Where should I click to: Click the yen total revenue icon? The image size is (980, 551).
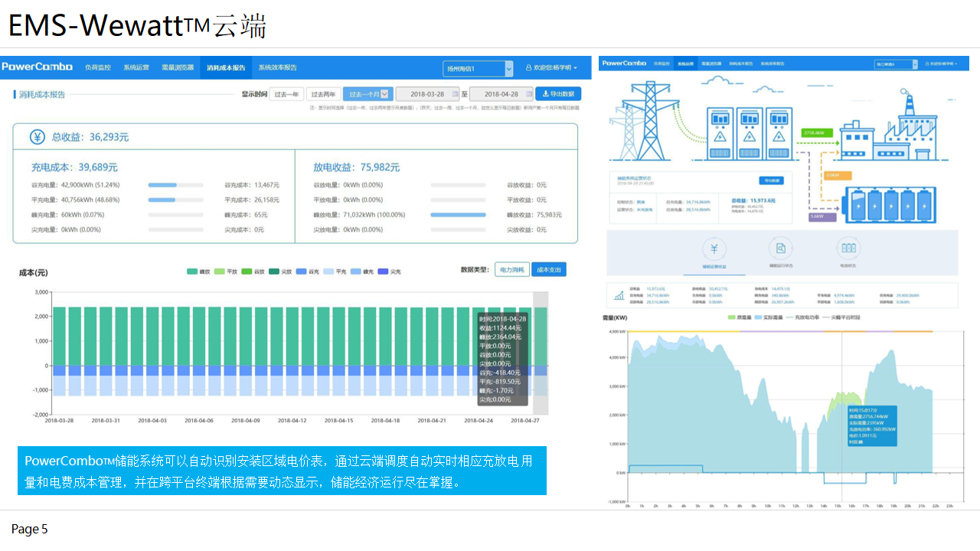[x=37, y=137]
